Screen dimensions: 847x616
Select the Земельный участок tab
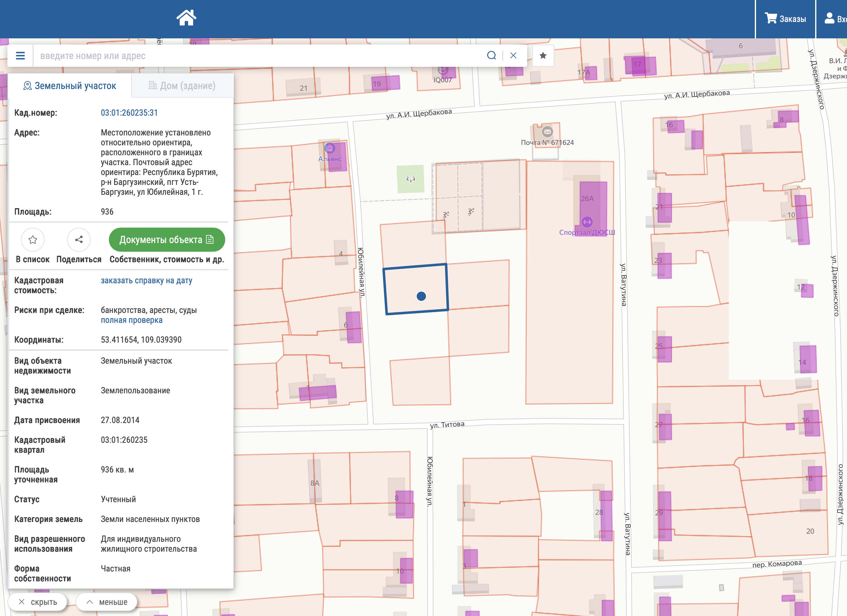click(70, 86)
